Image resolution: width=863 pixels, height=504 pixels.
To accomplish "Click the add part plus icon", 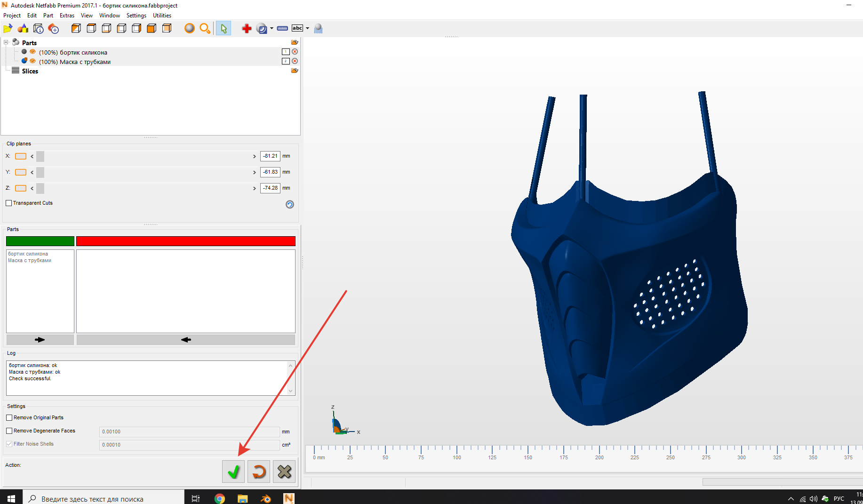I will (54, 29).
